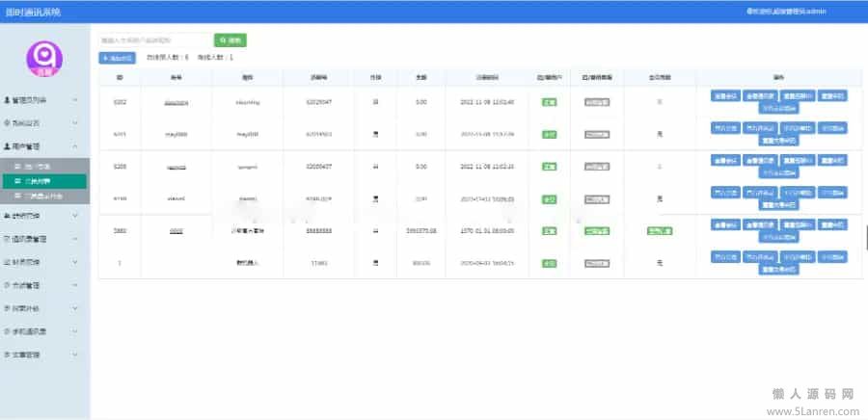Collapse the 用户管理 sidebar chevron
The image size is (868, 420).
pos(75,146)
